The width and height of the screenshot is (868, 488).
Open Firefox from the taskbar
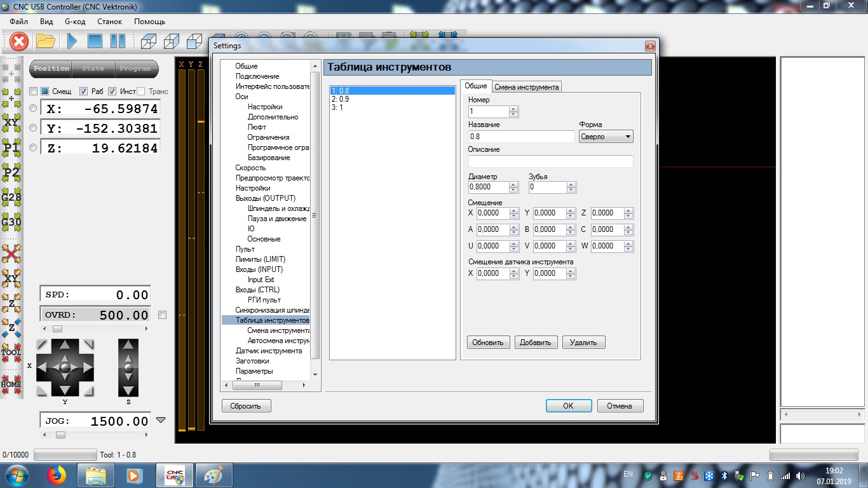[57, 475]
